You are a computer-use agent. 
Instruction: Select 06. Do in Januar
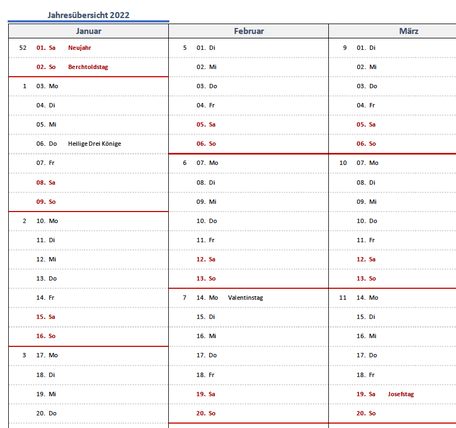click(x=47, y=144)
